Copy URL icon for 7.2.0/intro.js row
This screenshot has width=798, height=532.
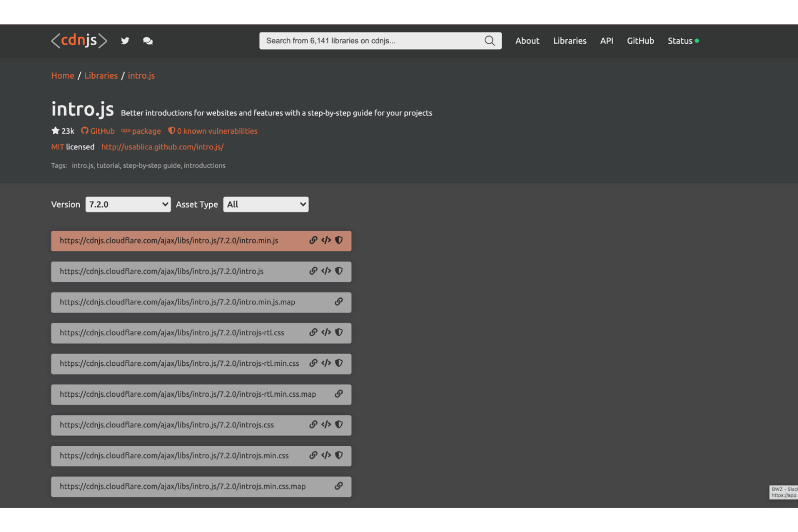[313, 271]
